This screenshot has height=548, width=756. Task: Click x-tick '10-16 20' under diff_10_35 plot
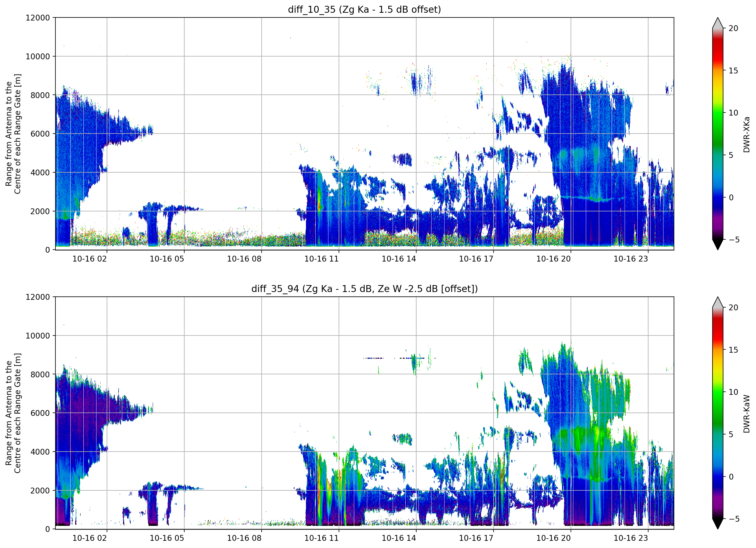pyautogui.click(x=554, y=259)
